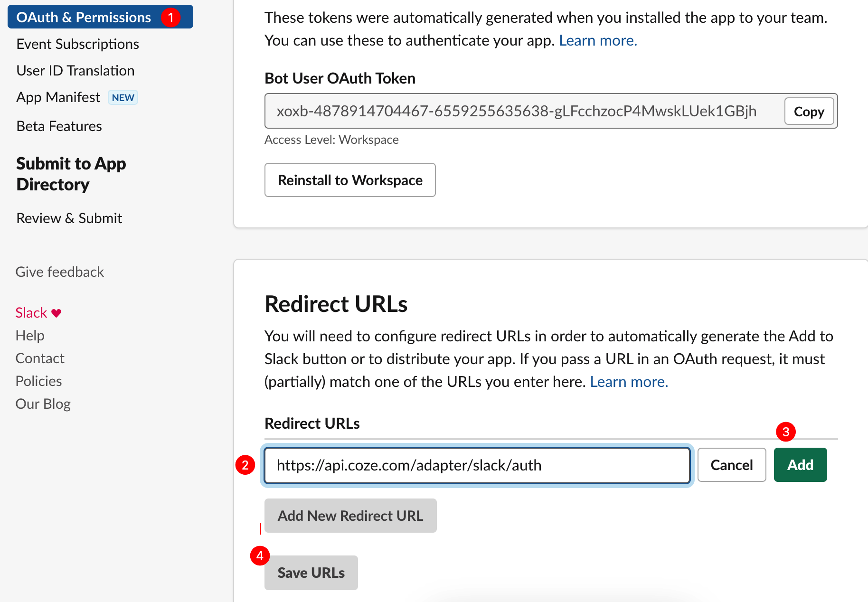
Task: Click the Slack heart icon
Action: tap(56, 313)
